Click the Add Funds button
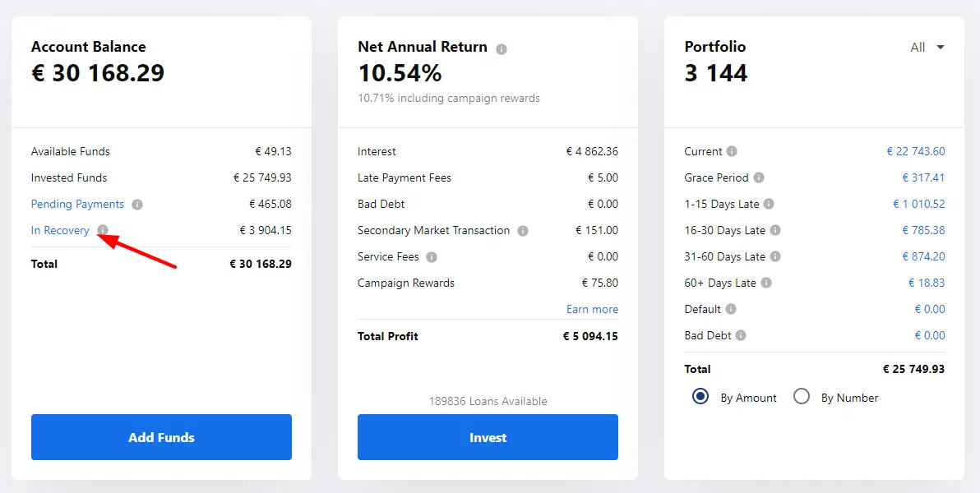Viewport: 980px width, 493px height. point(161,437)
